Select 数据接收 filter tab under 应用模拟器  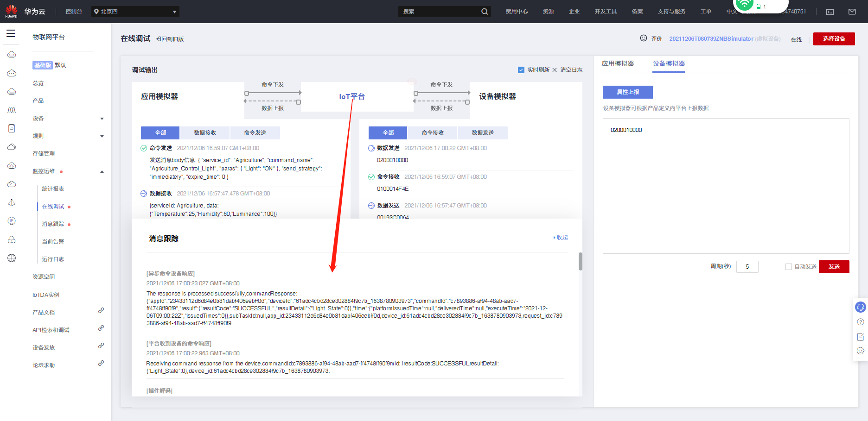click(205, 133)
